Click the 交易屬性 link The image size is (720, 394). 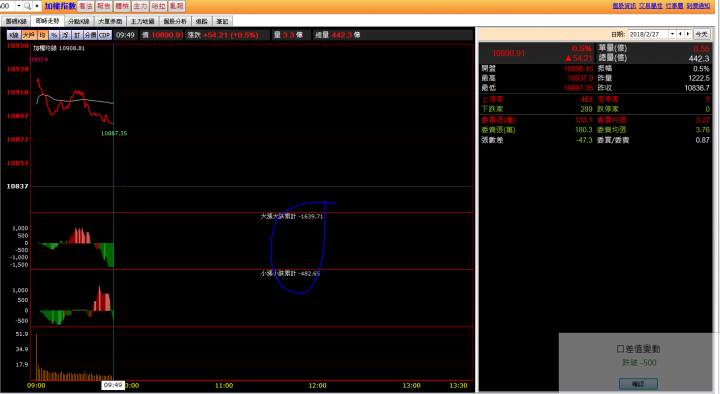click(651, 6)
